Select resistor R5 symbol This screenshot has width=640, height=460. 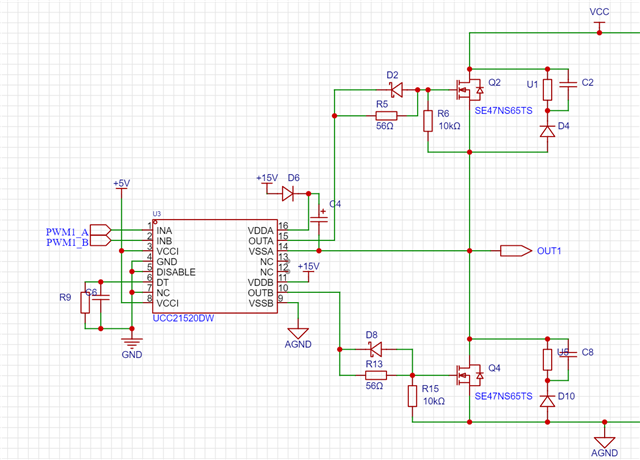pyautogui.click(x=386, y=116)
